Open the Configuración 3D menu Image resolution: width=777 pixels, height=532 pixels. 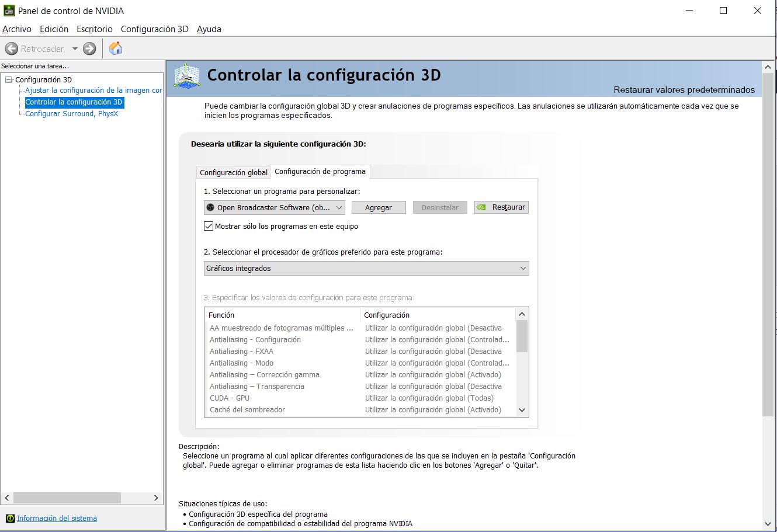point(154,29)
